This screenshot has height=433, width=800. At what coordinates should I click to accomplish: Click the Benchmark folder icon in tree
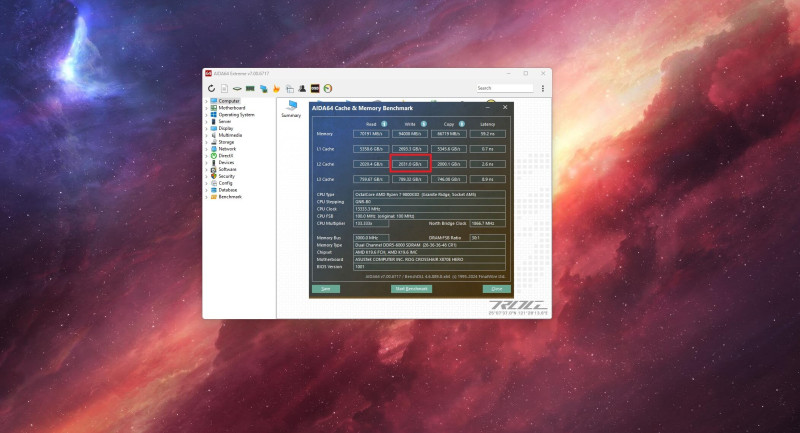(x=214, y=196)
